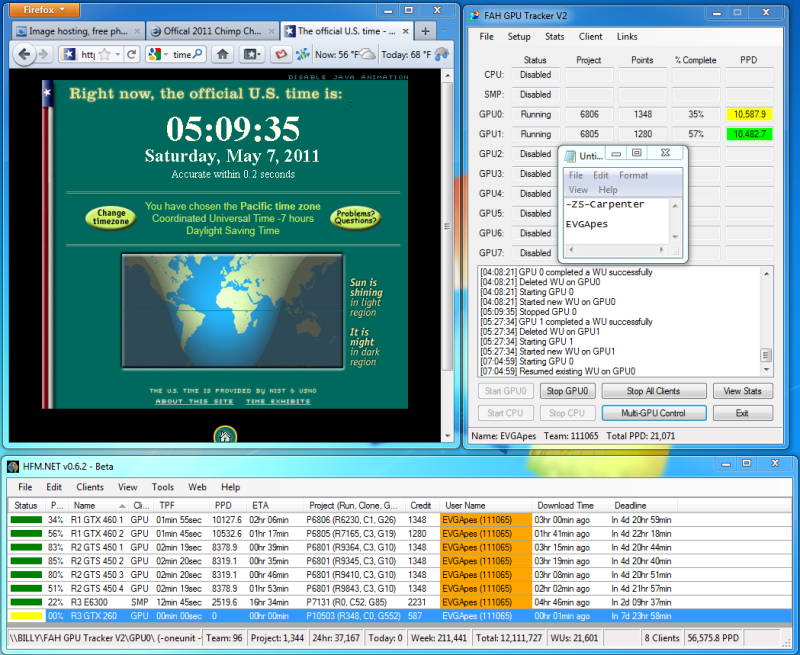
Task: Open the Google search engine selector dropdown
Action: pyautogui.click(x=160, y=54)
